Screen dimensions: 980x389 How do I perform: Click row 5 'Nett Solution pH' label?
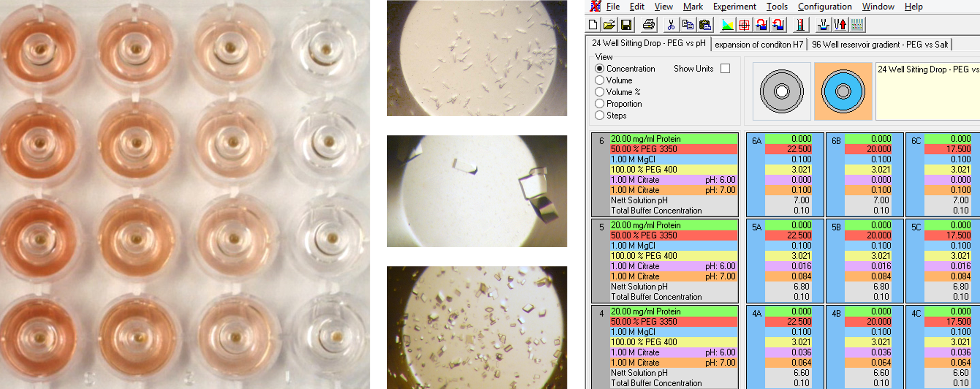coord(639,287)
